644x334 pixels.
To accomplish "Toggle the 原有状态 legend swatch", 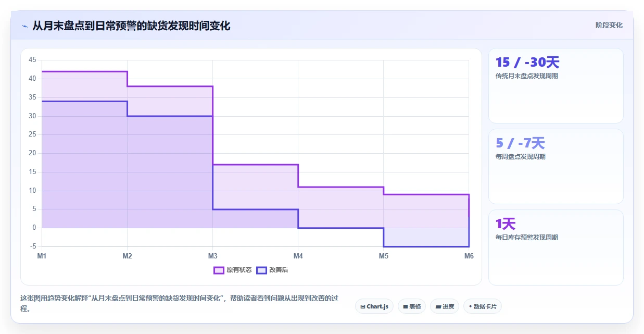I will pos(219,270).
